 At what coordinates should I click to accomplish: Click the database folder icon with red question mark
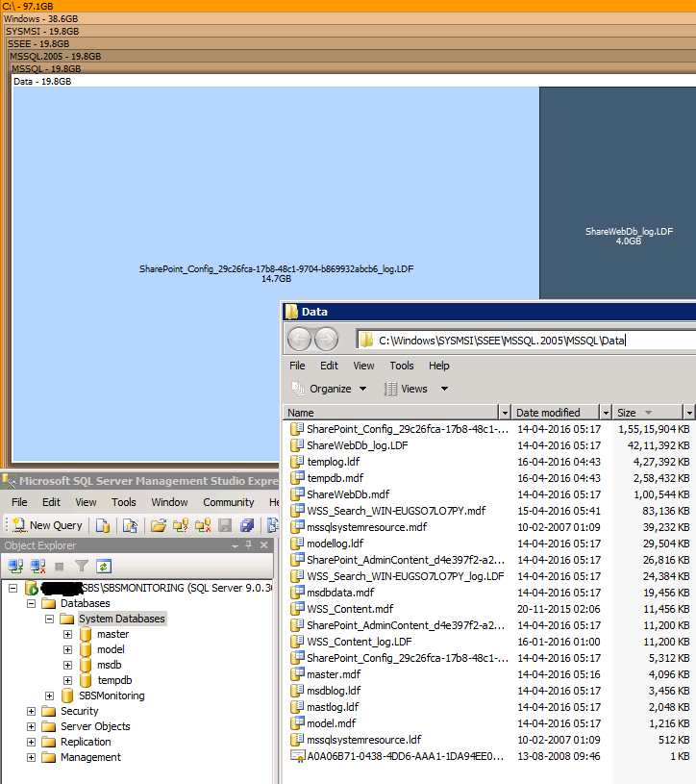coord(181,525)
